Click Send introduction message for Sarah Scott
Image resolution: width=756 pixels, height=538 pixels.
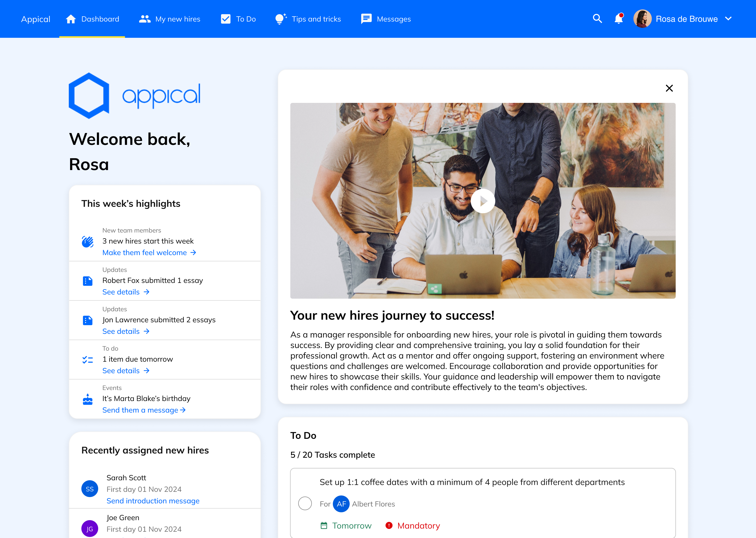(153, 500)
